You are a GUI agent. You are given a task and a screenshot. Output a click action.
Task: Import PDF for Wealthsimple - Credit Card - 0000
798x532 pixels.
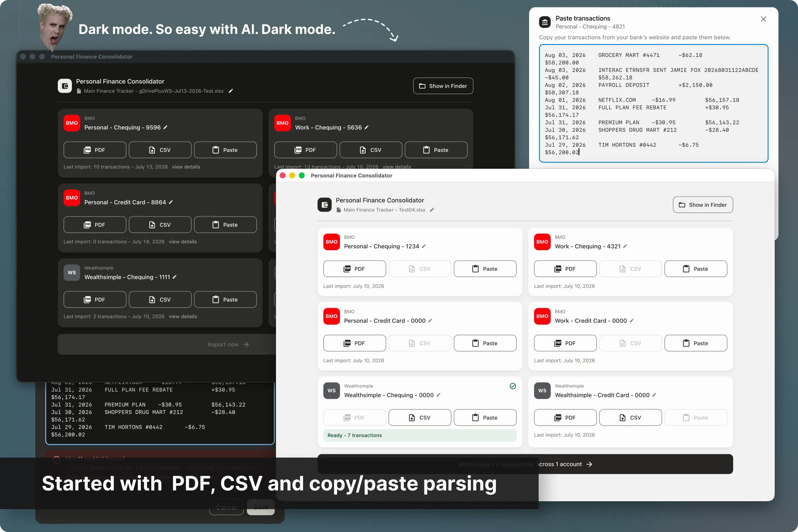coord(565,418)
